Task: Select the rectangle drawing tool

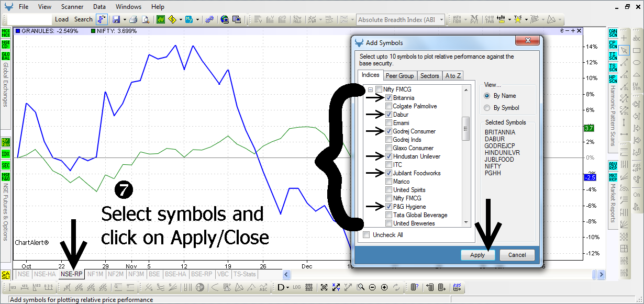Action: pyautogui.click(x=637, y=50)
